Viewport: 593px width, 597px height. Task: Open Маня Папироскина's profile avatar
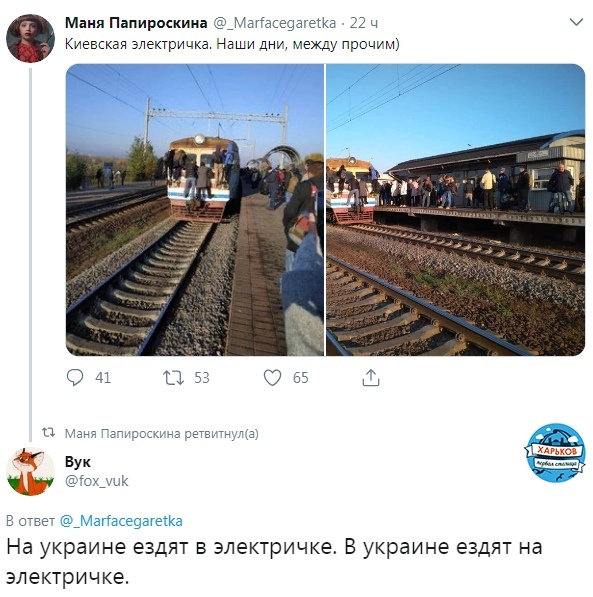click(30, 38)
